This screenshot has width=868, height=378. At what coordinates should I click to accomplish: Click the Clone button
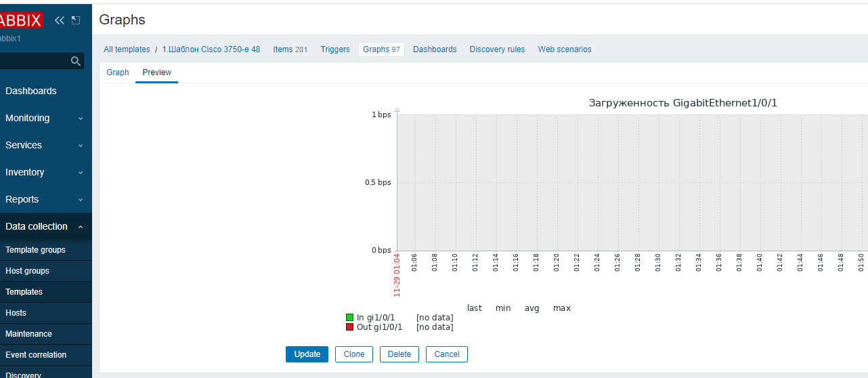click(354, 354)
